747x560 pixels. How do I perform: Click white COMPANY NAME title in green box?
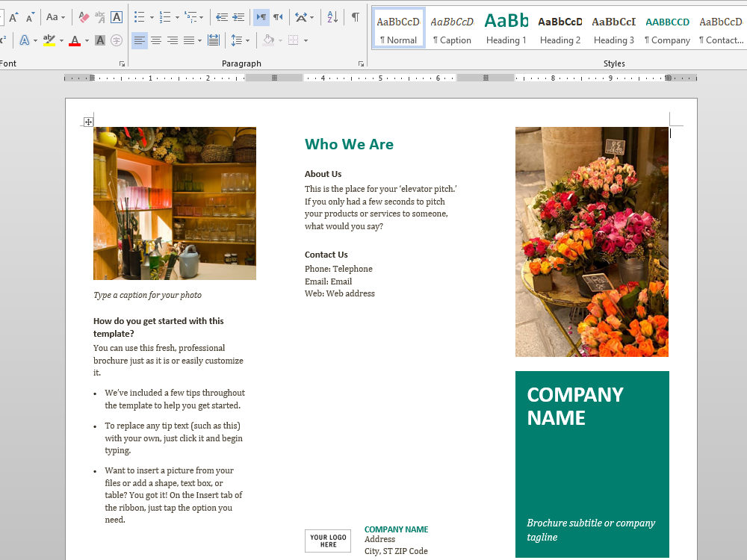(x=575, y=406)
